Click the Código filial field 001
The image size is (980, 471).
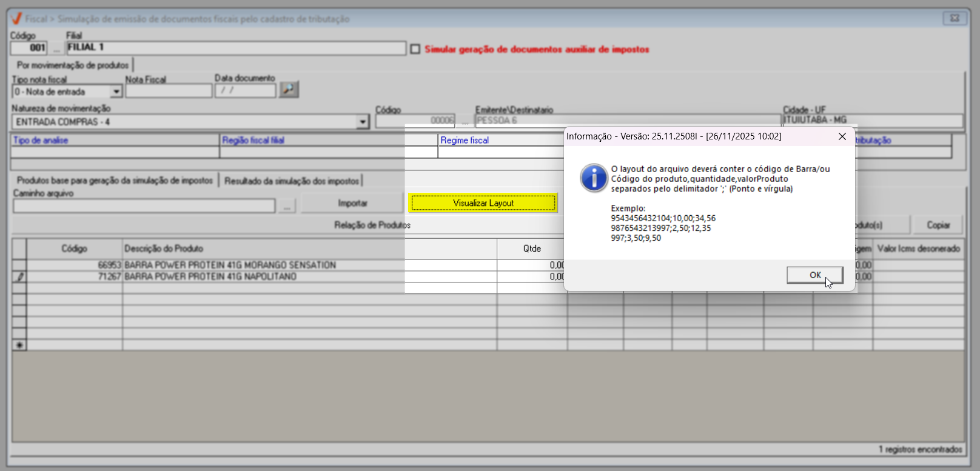[x=29, y=48]
